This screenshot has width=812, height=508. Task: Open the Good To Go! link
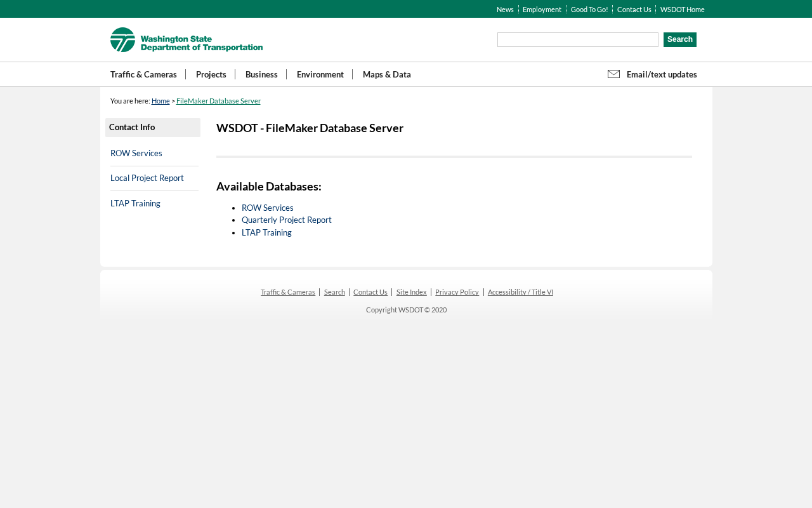(x=589, y=10)
